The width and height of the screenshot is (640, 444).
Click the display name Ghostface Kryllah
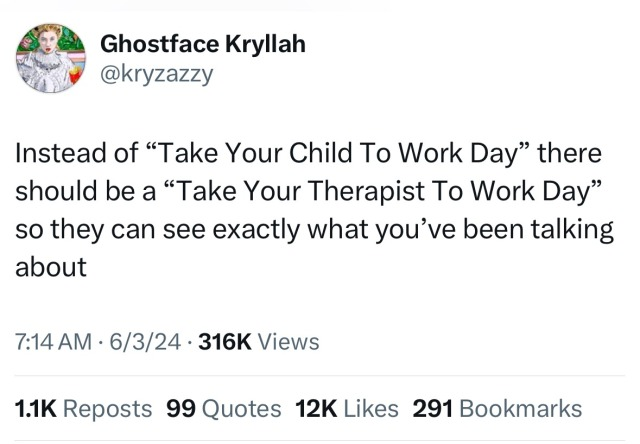202,45
